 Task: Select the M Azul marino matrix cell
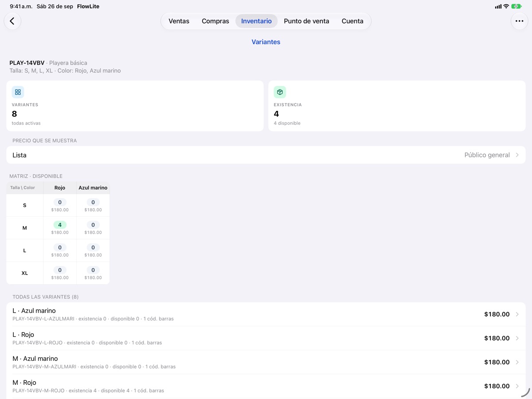coord(93,228)
